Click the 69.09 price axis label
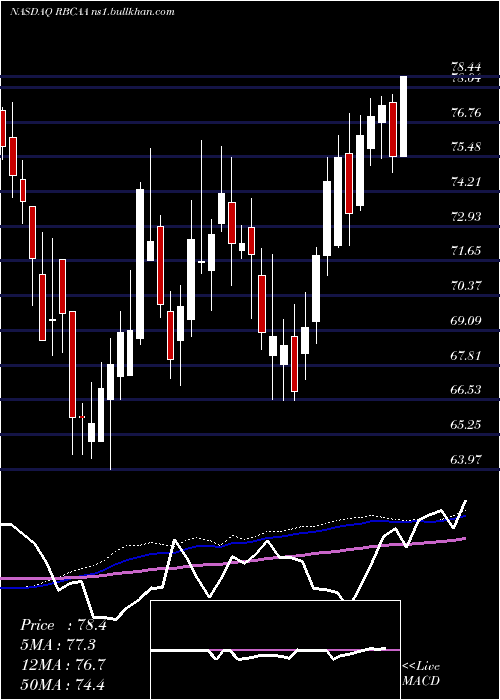This screenshot has width=500, height=700. 466,321
